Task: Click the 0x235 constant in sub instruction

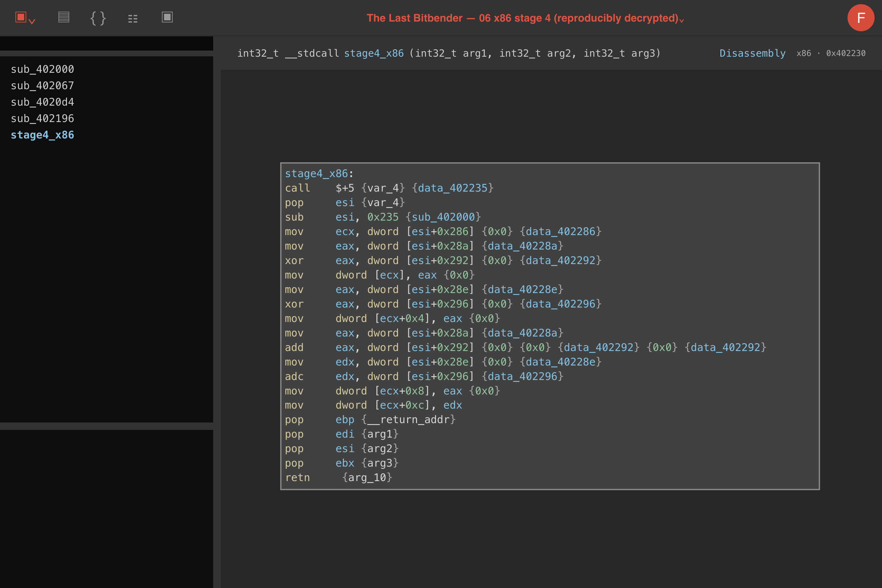Action: point(383,217)
